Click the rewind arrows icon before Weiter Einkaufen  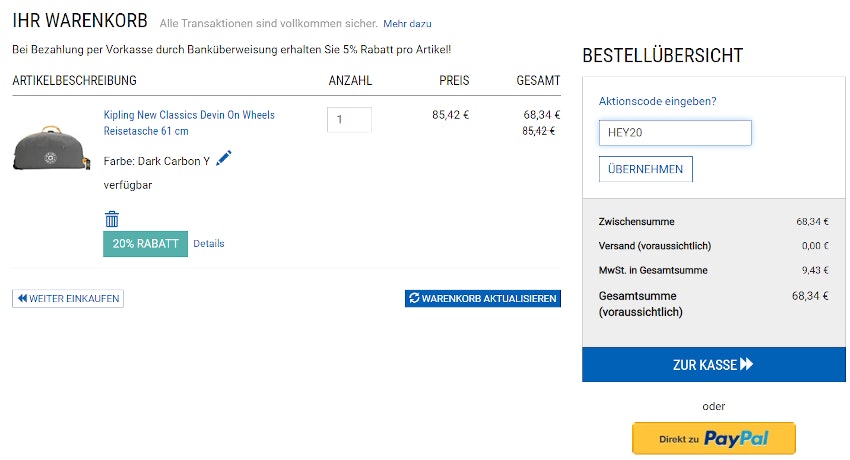point(22,298)
